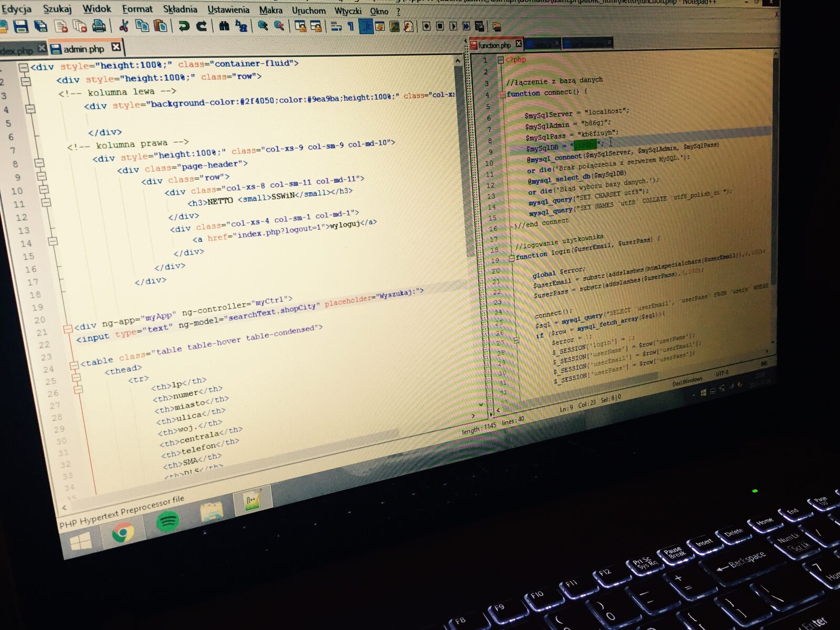Close the admin.php tab
This screenshot has width=840, height=630.
pos(116,48)
